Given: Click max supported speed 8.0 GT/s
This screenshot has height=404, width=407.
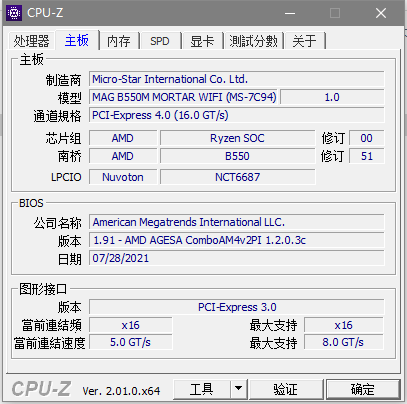Looking at the screenshot, I should pos(344,342).
